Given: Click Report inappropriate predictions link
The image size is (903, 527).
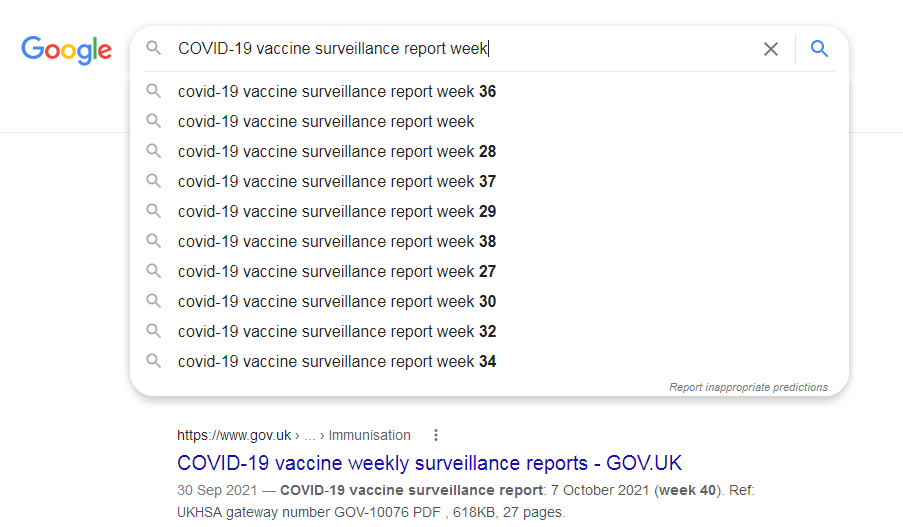Looking at the screenshot, I should click(748, 387).
